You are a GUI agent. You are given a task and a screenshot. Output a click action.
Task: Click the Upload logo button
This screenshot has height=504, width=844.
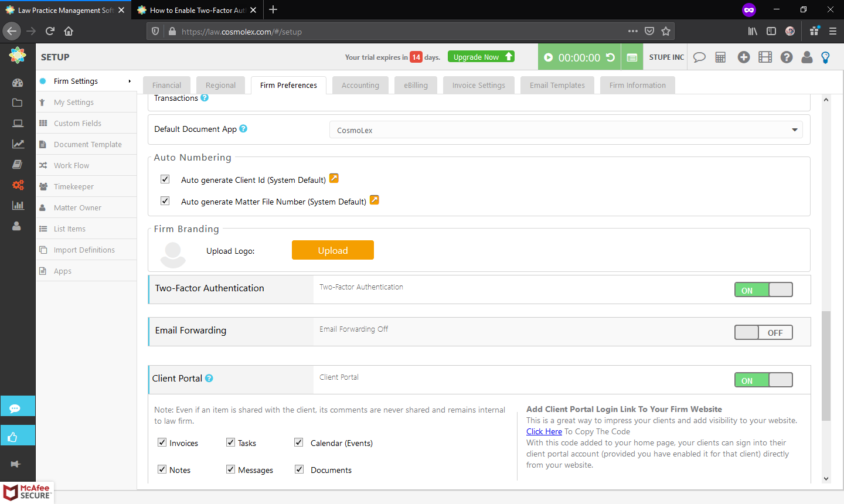point(333,250)
